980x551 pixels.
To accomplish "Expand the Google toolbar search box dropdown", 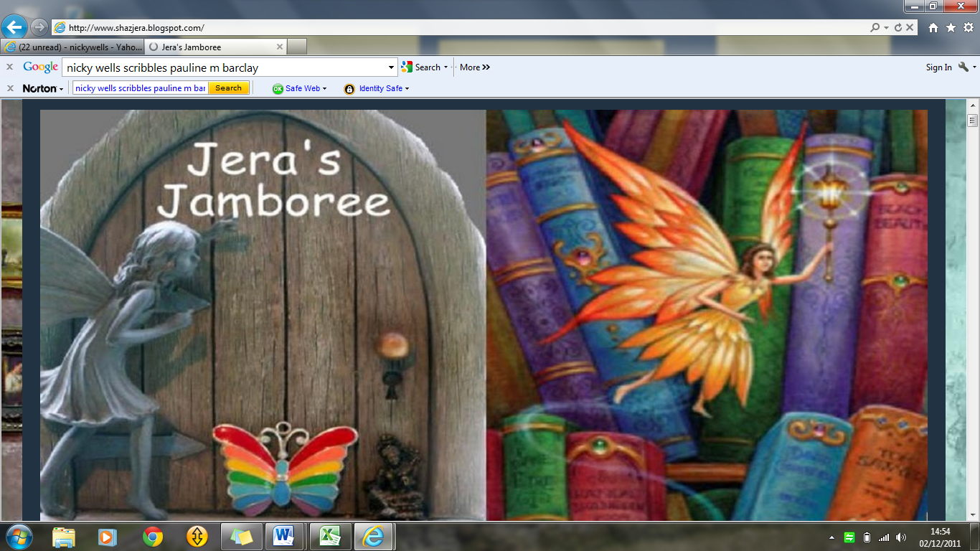I will [x=391, y=67].
